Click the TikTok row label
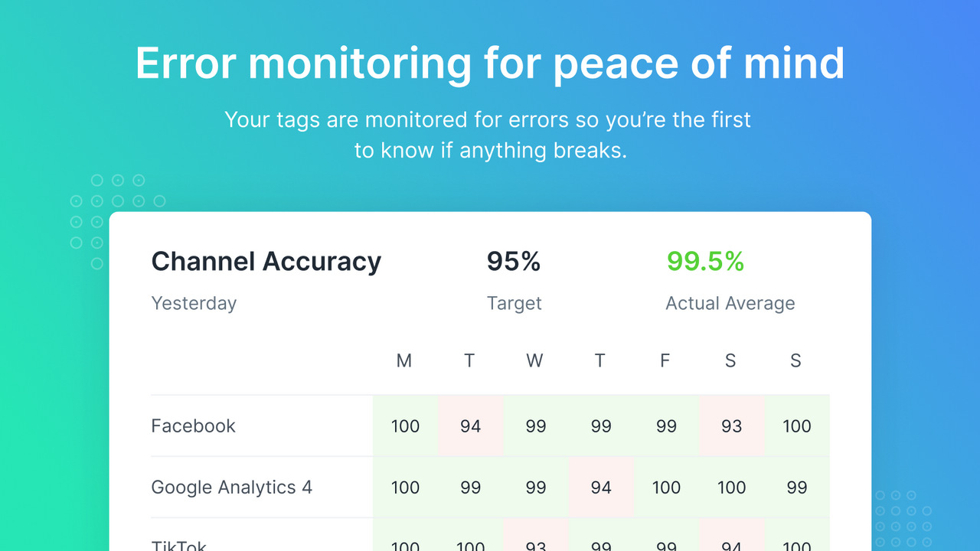 [x=179, y=545]
